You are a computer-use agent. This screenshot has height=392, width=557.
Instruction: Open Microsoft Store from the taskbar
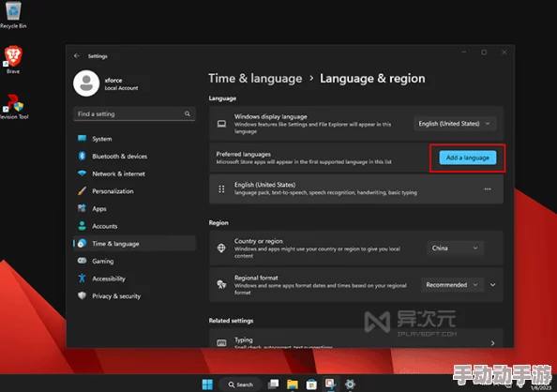point(311,384)
